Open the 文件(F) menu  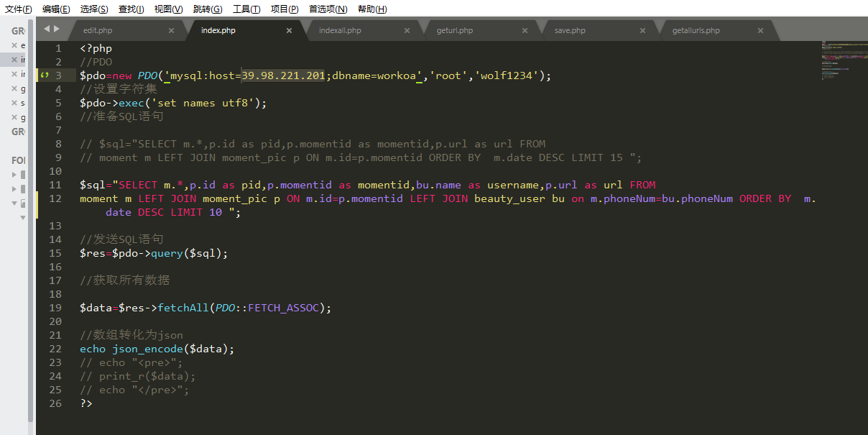(18, 9)
